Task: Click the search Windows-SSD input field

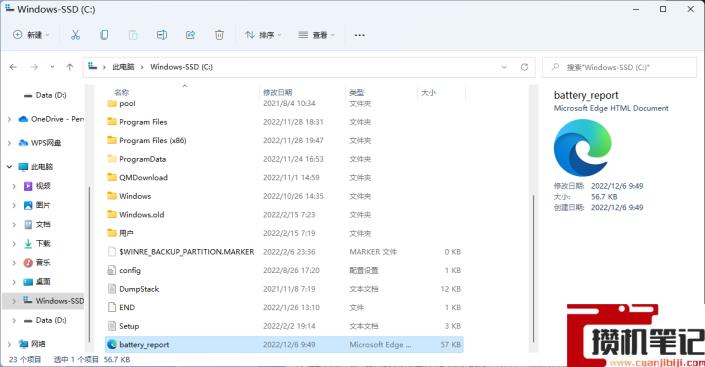Action: click(x=620, y=67)
